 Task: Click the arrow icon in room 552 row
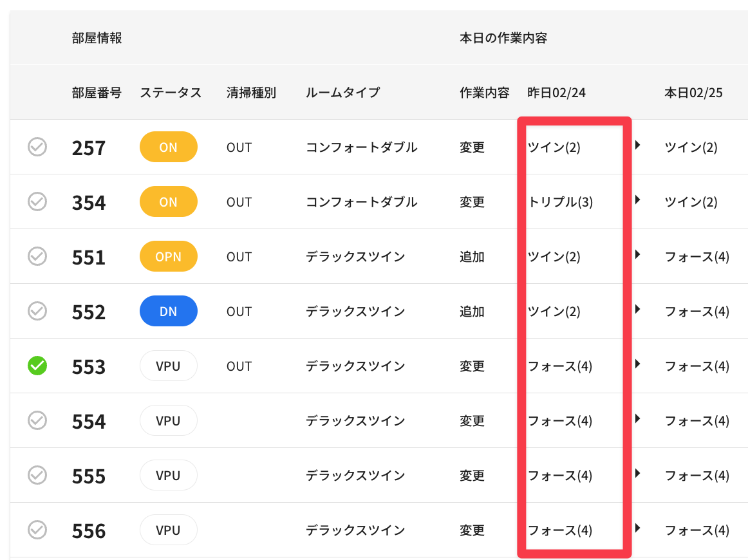tap(638, 310)
